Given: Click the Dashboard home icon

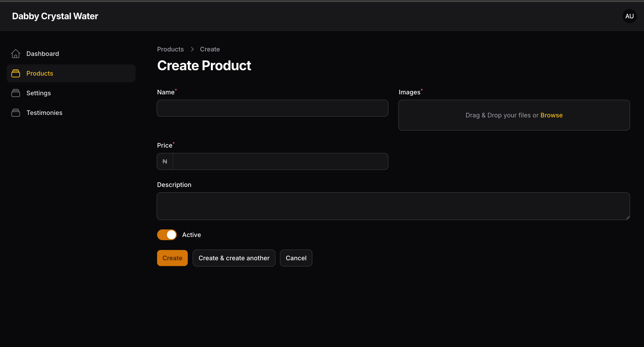Looking at the screenshot, I should [x=15, y=54].
